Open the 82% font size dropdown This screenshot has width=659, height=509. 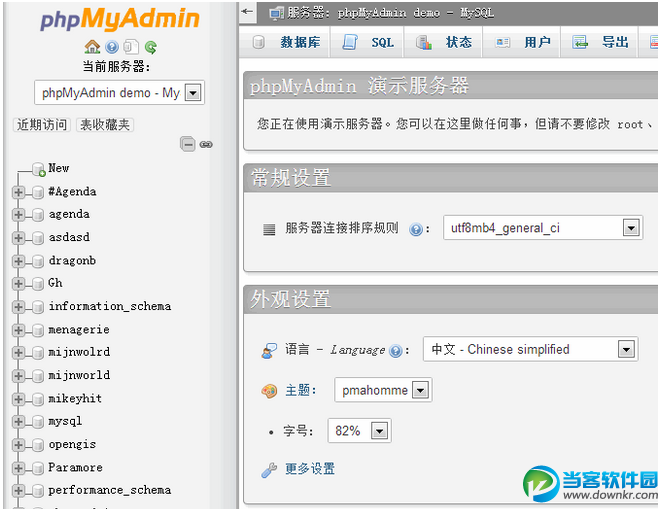tap(360, 431)
